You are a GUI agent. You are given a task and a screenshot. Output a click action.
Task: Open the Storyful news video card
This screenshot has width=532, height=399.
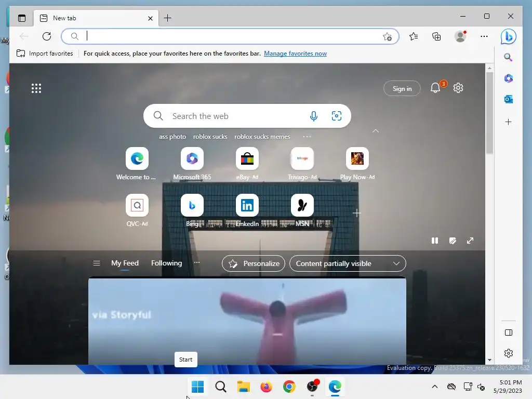pyautogui.click(x=247, y=321)
